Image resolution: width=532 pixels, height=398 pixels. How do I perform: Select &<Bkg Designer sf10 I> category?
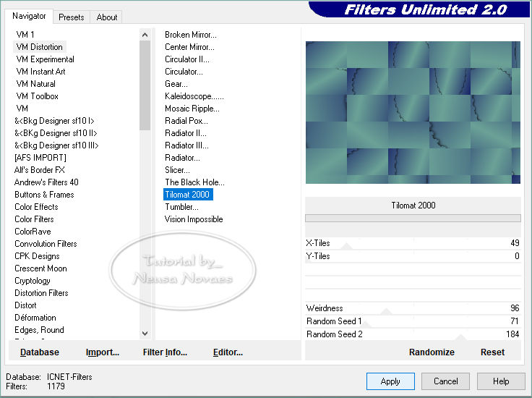point(54,121)
